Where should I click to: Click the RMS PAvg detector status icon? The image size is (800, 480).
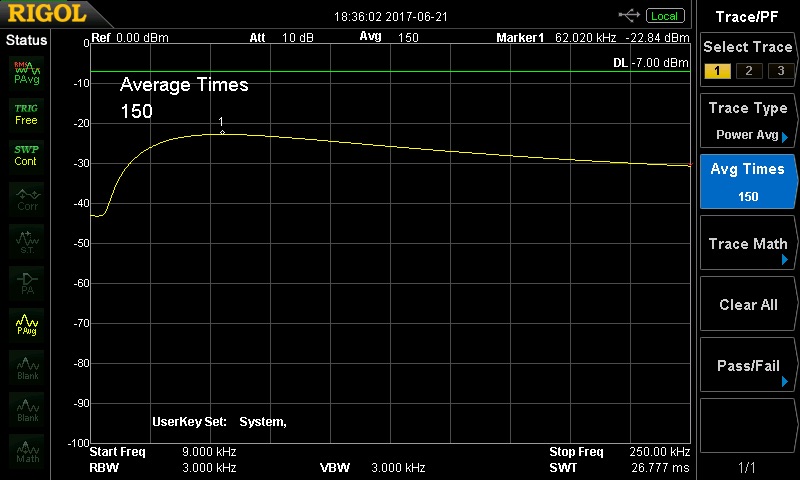click(27, 72)
